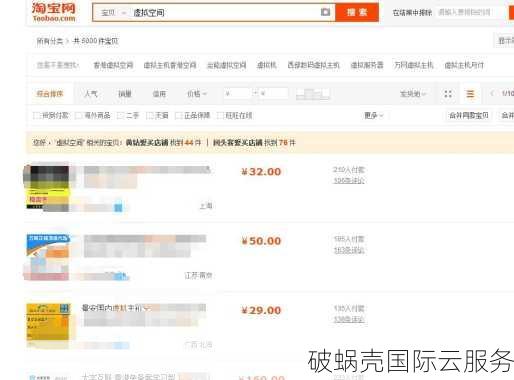The width and height of the screenshot is (514, 380).
Task: Open thumbnail of the ¥29.00 listing
Action: click(48, 326)
